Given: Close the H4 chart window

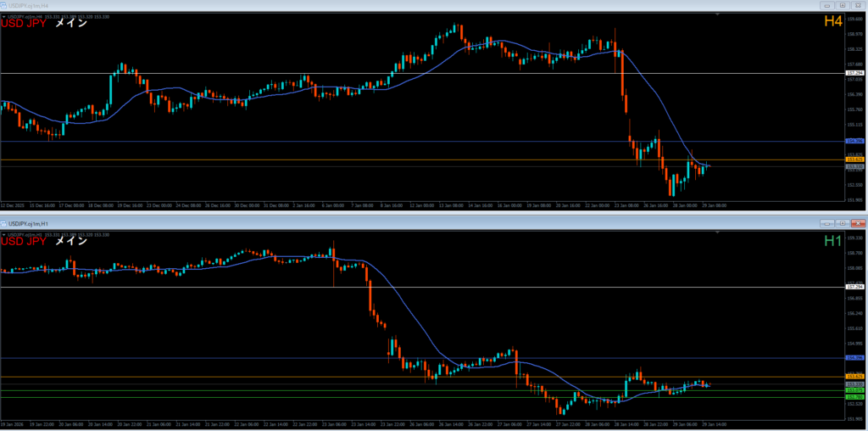Looking at the screenshot, I should tap(859, 4).
